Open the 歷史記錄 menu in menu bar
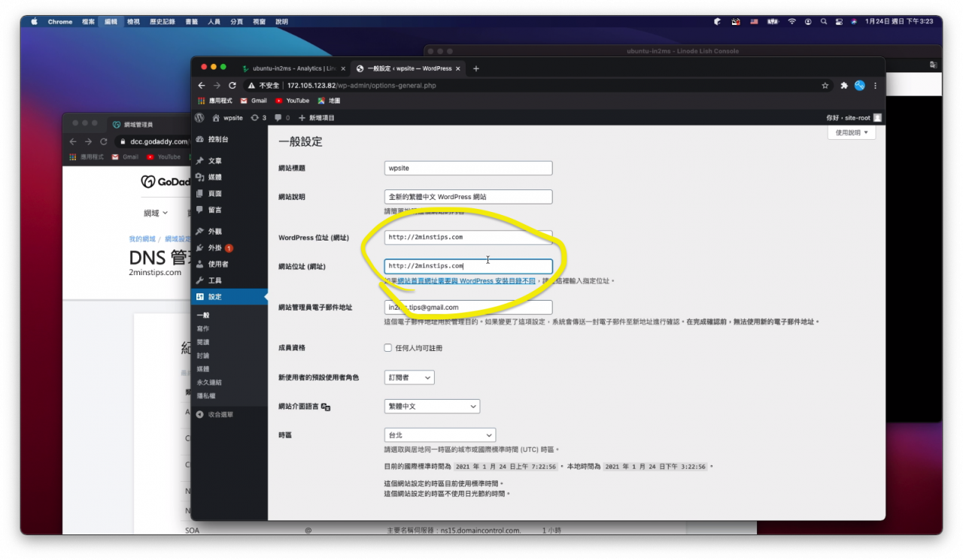Image resolution: width=963 pixels, height=560 pixels. pos(162,22)
